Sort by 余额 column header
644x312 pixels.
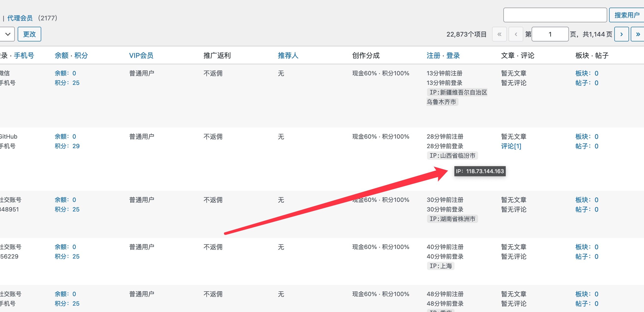pos(62,55)
